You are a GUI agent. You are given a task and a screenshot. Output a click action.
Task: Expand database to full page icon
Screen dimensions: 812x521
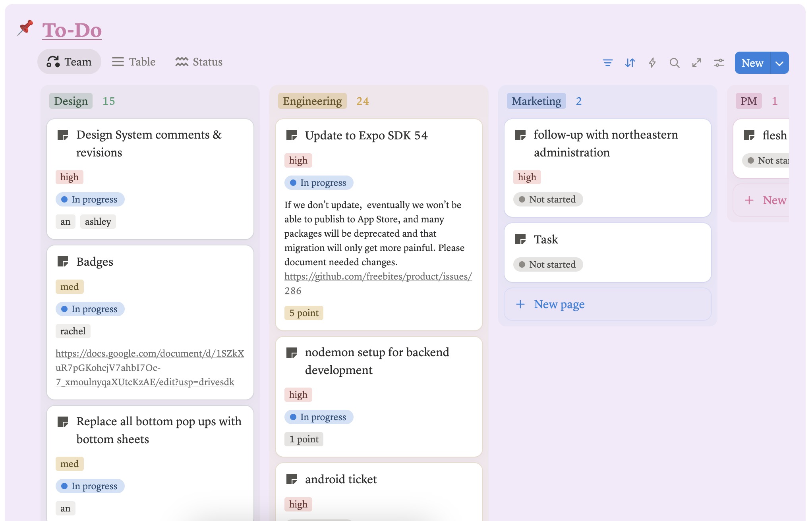(696, 63)
